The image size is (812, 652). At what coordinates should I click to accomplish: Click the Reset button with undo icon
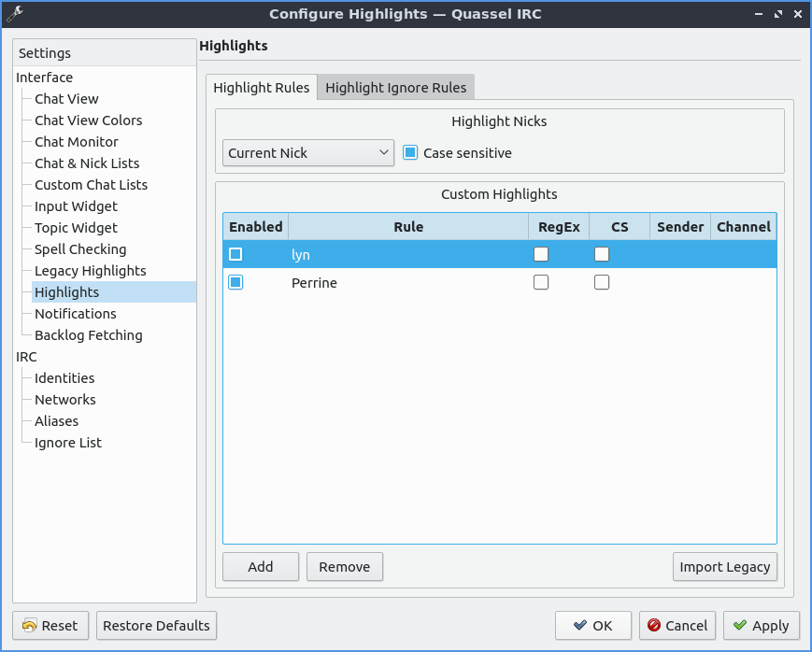(50, 626)
